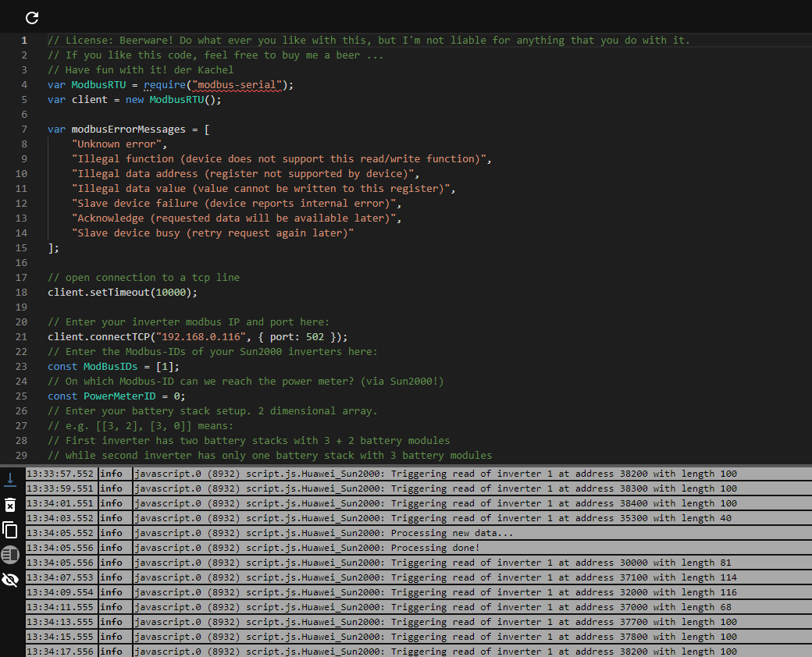Screen dimensions: 812x657
Task: Copy log output with copy icon
Action: tap(10, 530)
